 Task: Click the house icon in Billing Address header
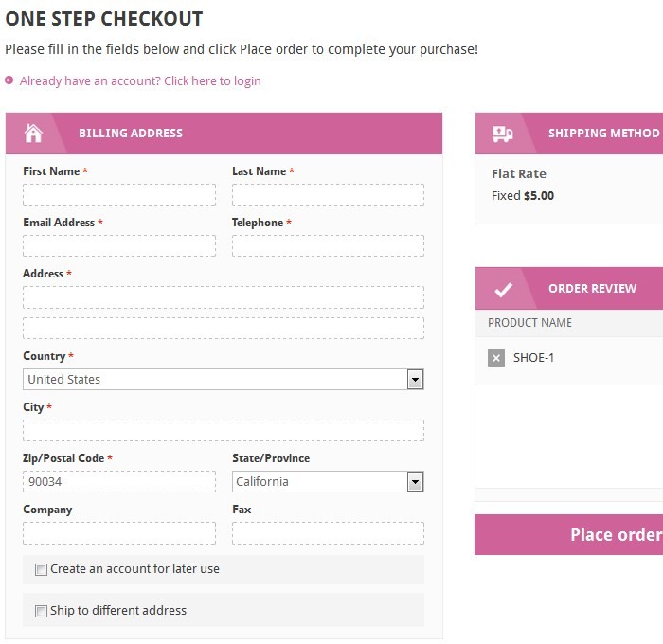coord(33,134)
